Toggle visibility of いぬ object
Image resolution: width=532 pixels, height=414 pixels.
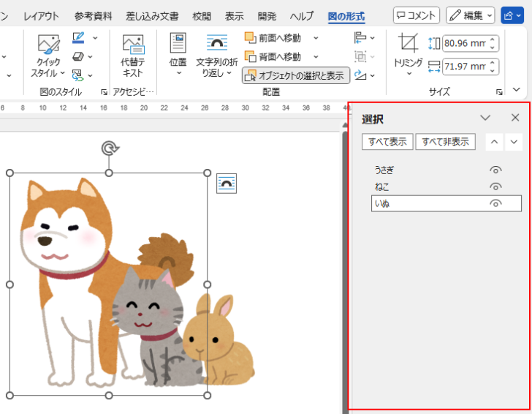point(495,203)
